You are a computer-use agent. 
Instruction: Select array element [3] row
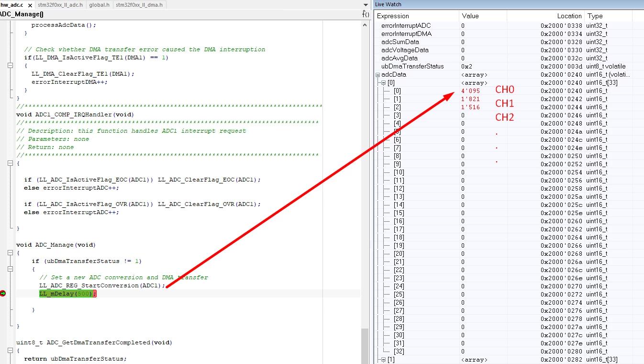click(509, 115)
